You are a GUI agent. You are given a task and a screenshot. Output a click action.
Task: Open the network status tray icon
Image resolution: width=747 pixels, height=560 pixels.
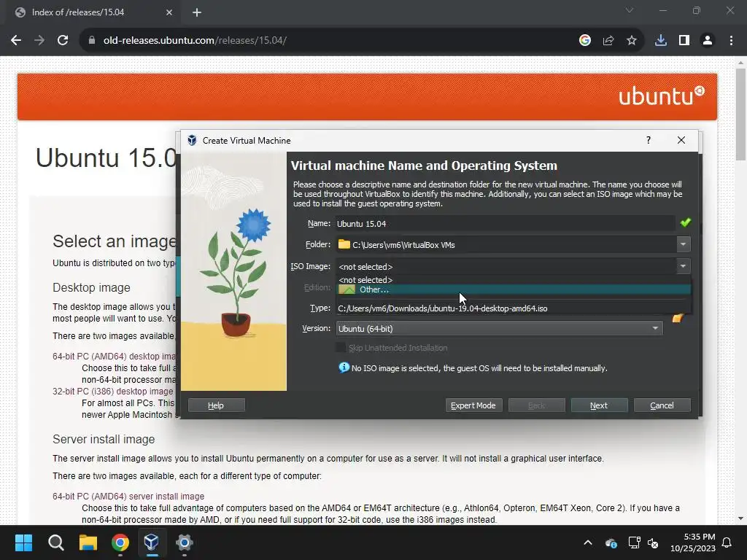tap(634, 542)
